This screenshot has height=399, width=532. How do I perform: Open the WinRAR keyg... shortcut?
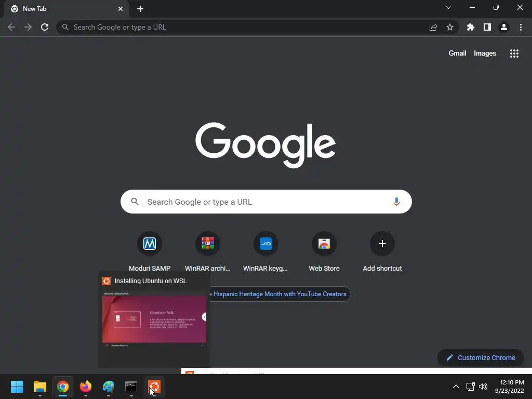pos(265,252)
